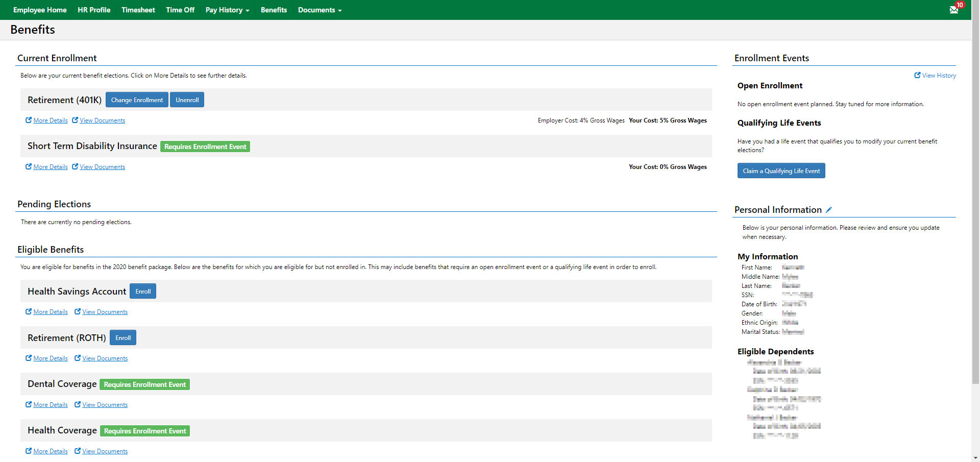This screenshot has width=980, height=462.
Task: Open More Details for Retirement (ROTH)
Action: [50, 358]
